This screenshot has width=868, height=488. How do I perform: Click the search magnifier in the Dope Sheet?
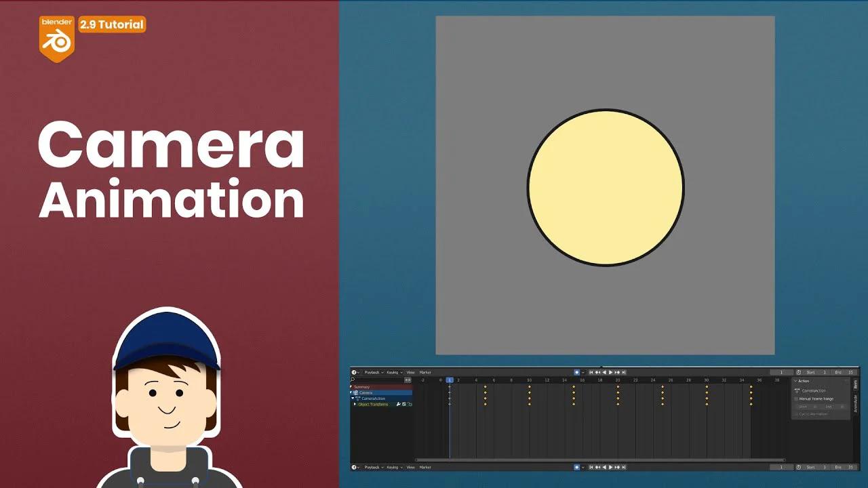[352, 380]
